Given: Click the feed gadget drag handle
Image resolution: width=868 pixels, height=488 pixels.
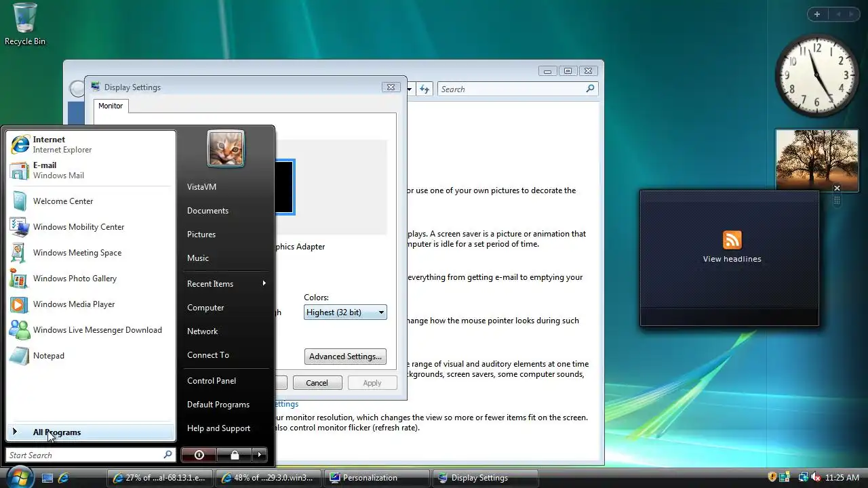Looking at the screenshot, I should click(x=837, y=201).
